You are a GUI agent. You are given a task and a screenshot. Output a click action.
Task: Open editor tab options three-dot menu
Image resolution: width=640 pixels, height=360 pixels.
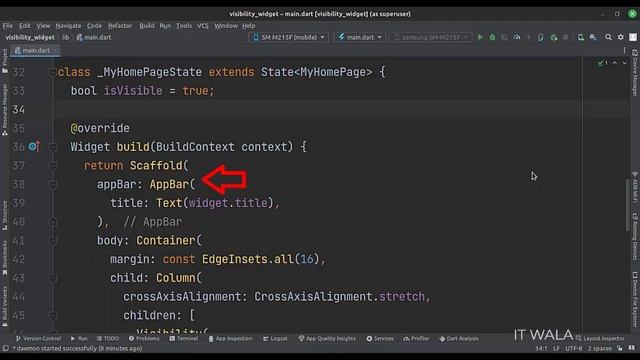pyautogui.click(x=624, y=50)
